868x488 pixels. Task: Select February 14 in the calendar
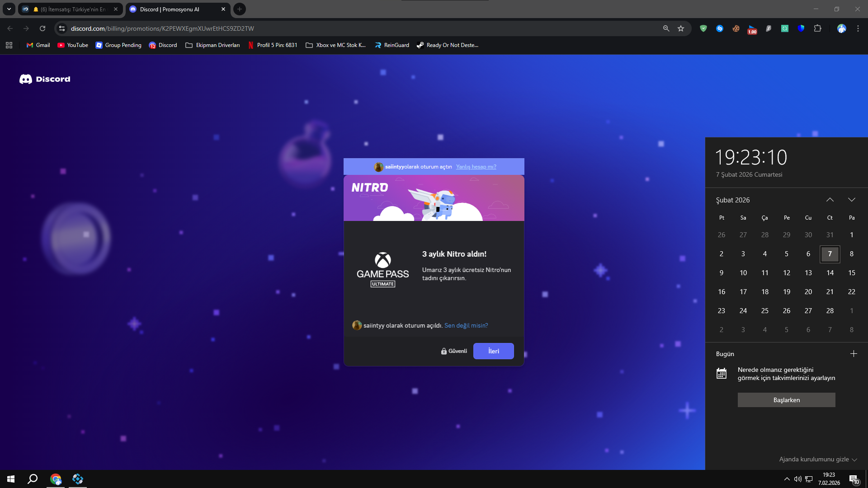[830, 273]
